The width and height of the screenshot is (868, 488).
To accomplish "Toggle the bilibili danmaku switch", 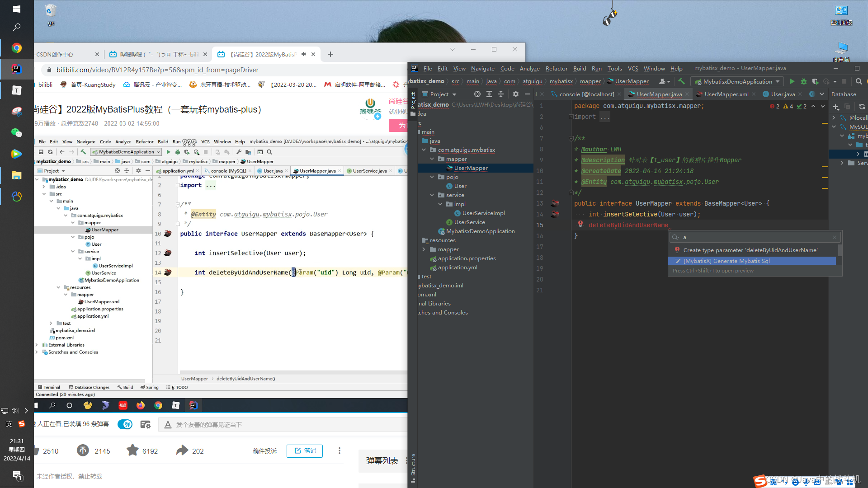I will (125, 424).
